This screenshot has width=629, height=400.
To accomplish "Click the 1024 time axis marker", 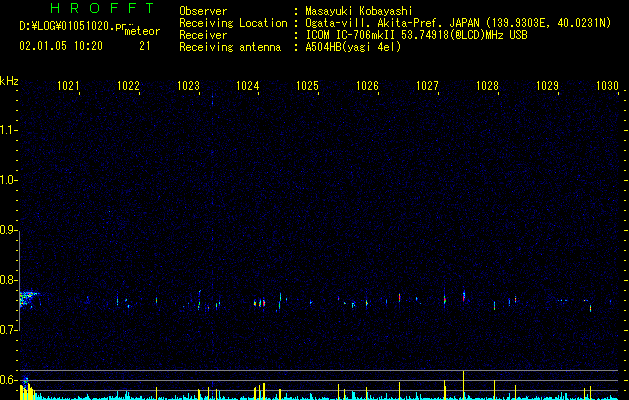I will tap(248, 85).
